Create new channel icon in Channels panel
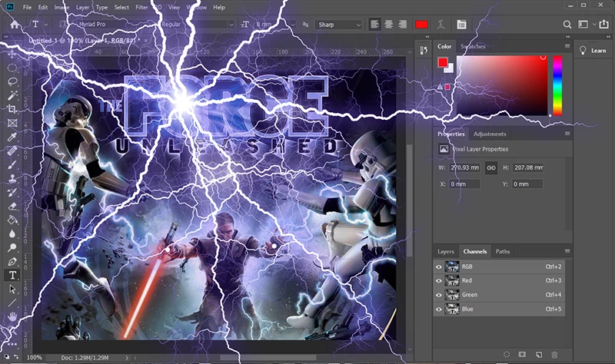The height and width of the screenshot is (364, 615). click(539, 355)
